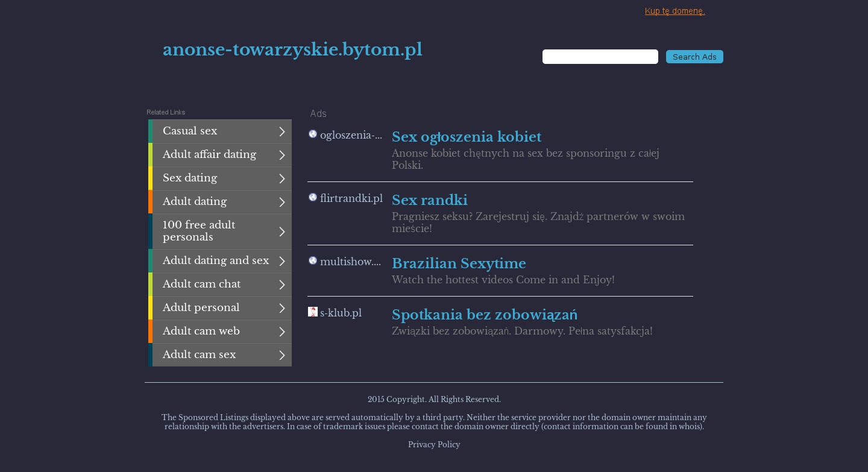The width and height of the screenshot is (868, 472).
Task: Open the Adult dating related link
Action: point(195,202)
